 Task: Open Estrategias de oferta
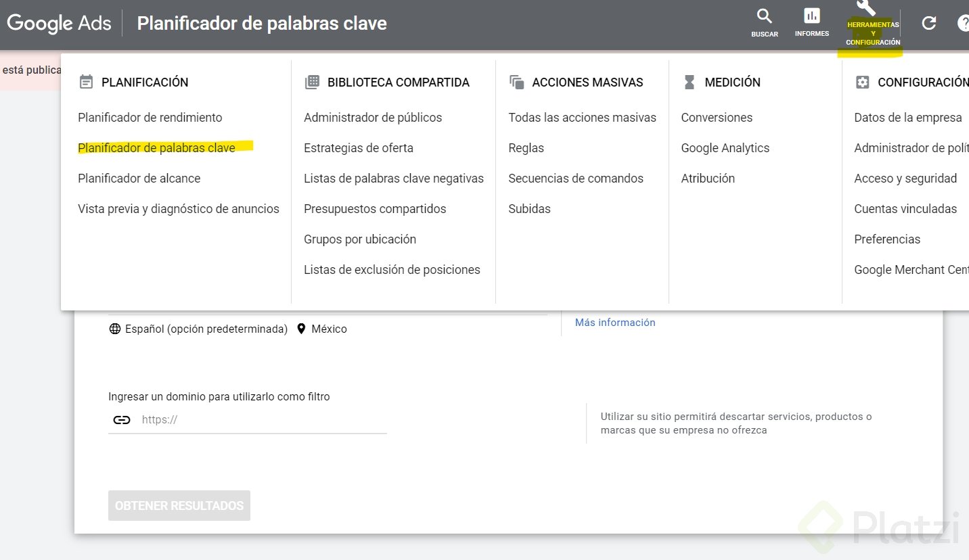pos(359,148)
